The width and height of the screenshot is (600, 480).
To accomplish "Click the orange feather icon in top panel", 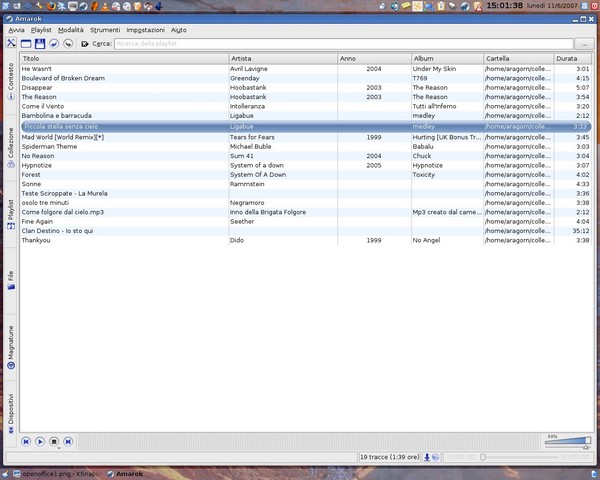I will click(94, 6).
